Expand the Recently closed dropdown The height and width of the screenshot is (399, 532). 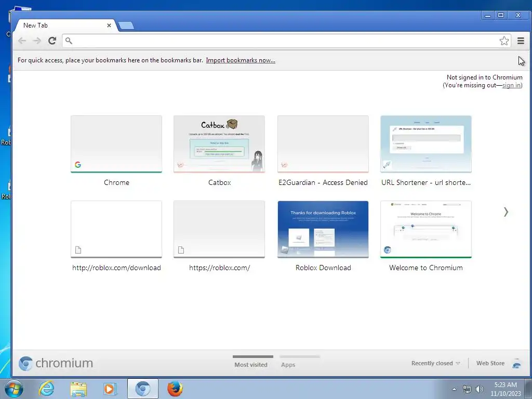coord(436,363)
